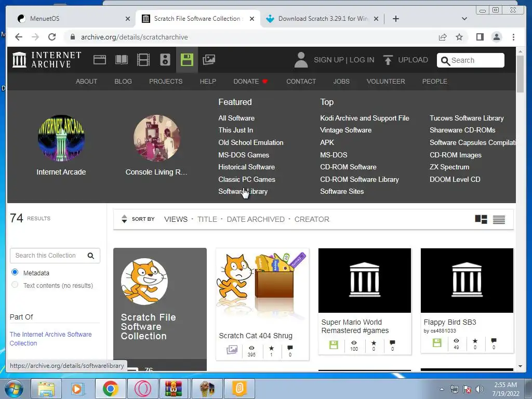The height and width of the screenshot is (399, 532).
Task: Open the Web (Wayback) media icon
Action: pyautogui.click(x=100, y=60)
